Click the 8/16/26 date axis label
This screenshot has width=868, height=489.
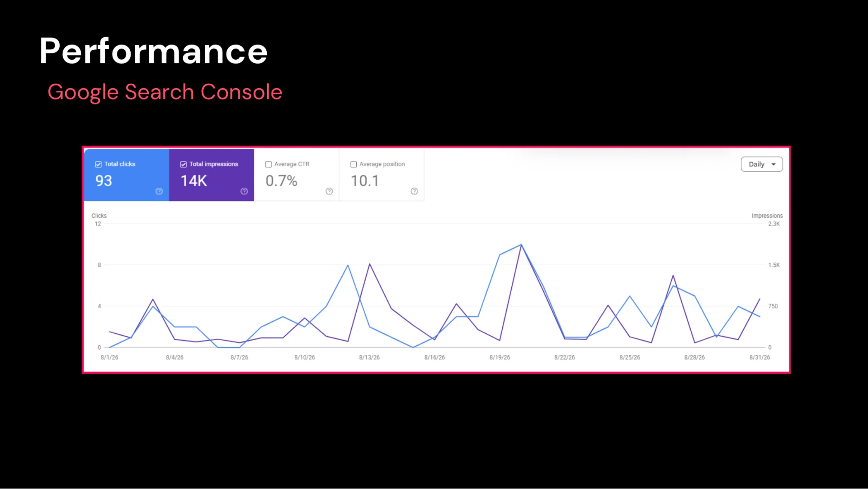pyautogui.click(x=434, y=357)
